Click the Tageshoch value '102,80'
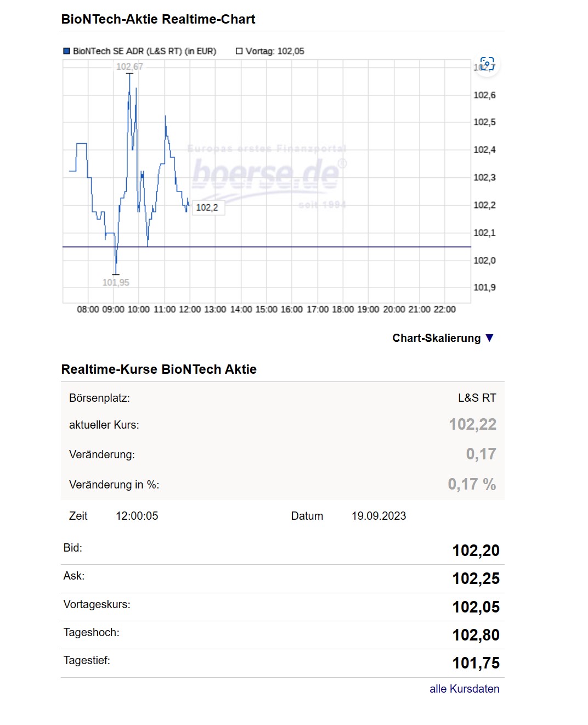Image resolution: width=588 pixels, height=725 pixels. tap(476, 635)
